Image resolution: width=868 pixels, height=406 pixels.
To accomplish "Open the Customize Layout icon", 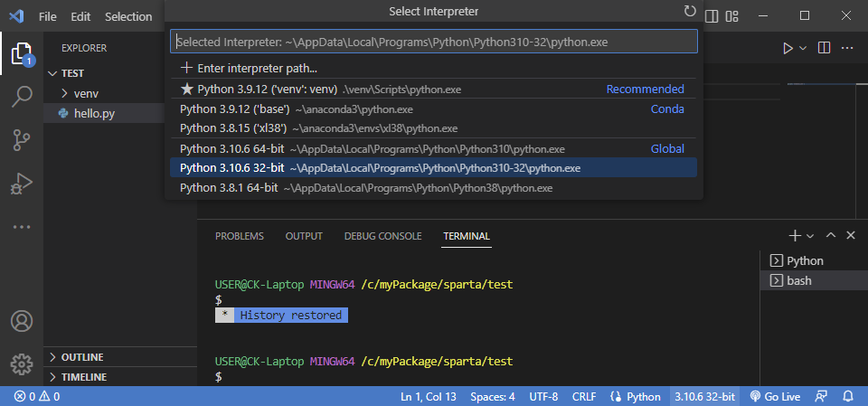I will tap(732, 16).
